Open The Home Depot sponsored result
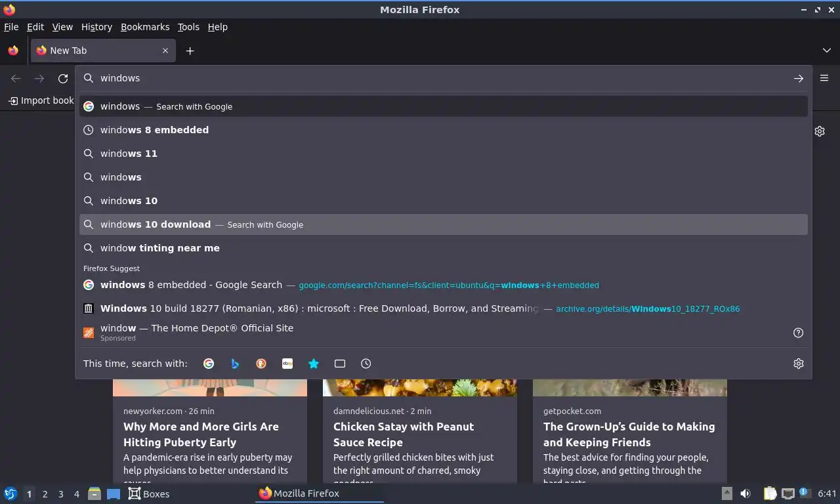Screen dimensions: 840x504 (443, 332)
